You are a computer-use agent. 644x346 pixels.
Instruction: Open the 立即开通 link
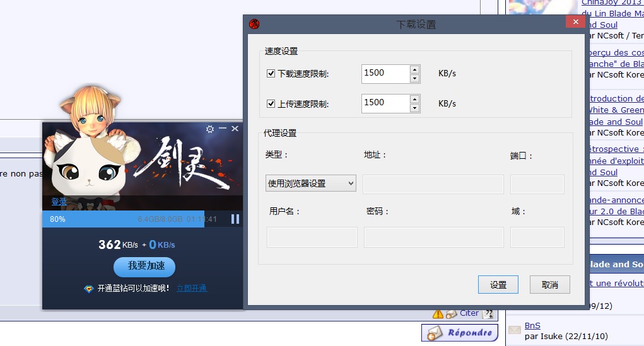[192, 288]
